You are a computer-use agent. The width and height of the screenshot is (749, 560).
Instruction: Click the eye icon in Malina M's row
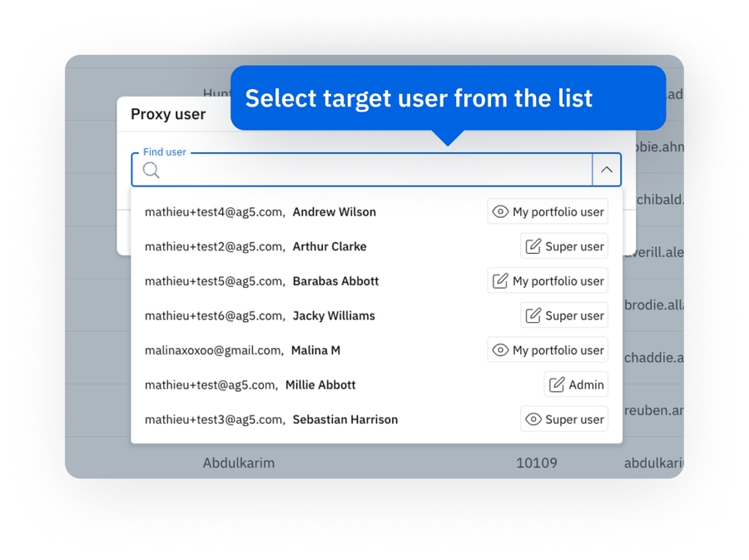point(500,350)
